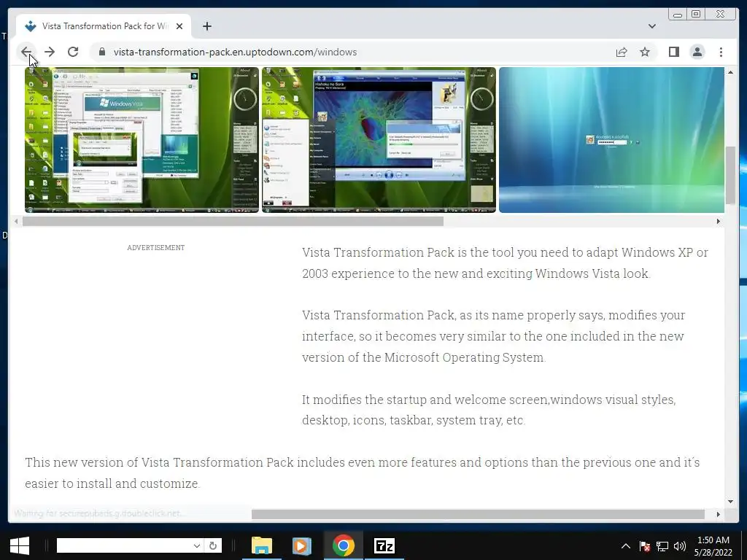
Task: Go back using browser back arrow
Action: coord(26,52)
